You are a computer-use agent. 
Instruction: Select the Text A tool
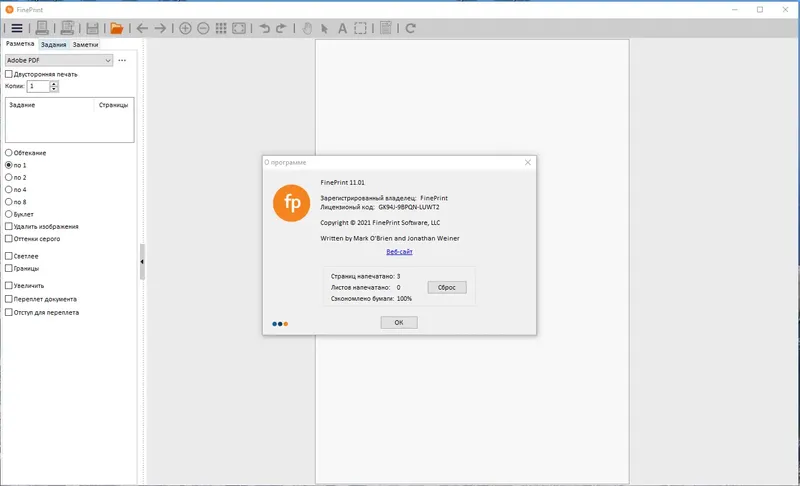click(342, 29)
